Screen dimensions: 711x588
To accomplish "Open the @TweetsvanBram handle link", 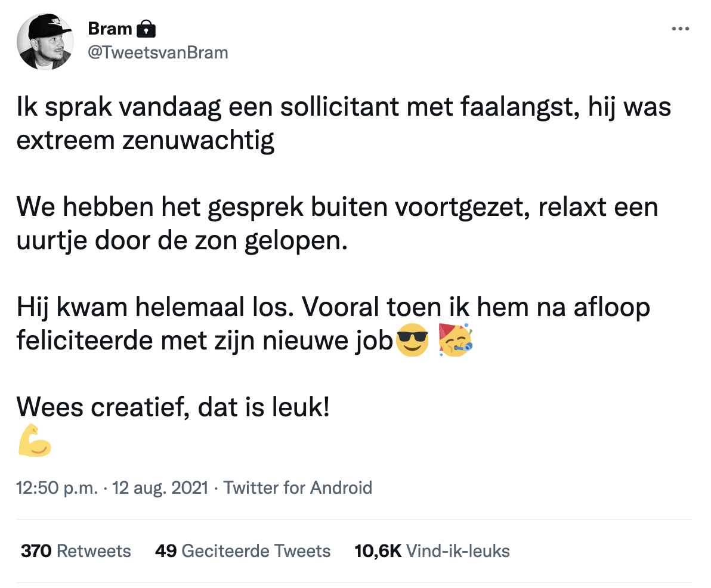I will pos(157,52).
